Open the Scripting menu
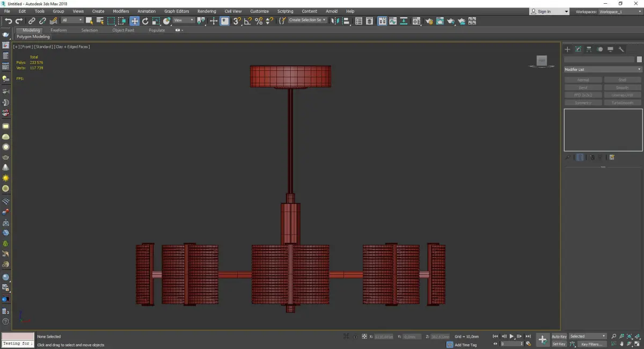The image size is (644, 349). pos(285,11)
